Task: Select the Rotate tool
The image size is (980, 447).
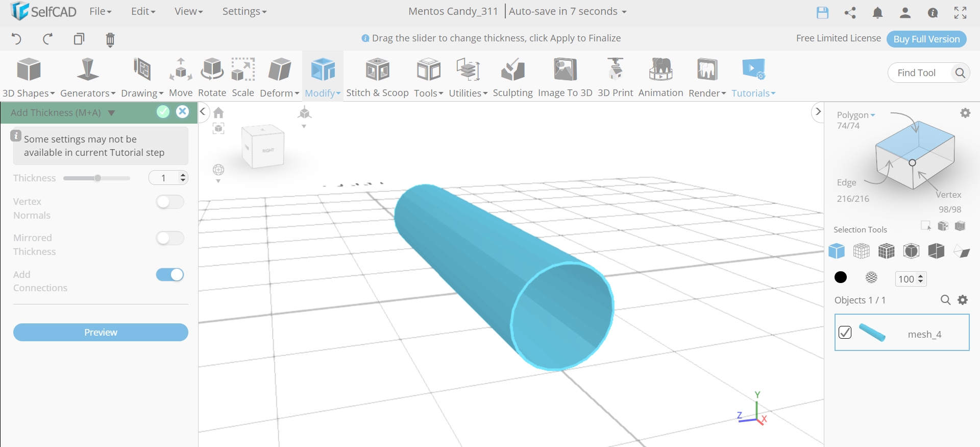Action: [212, 78]
